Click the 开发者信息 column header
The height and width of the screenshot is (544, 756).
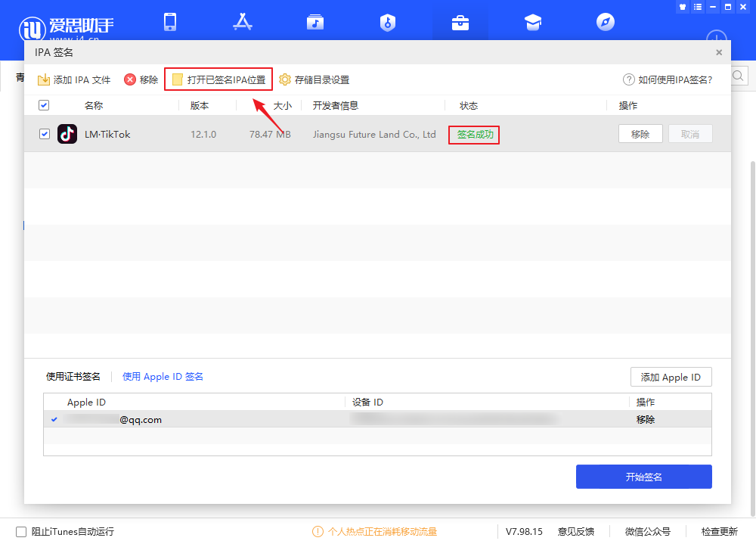(x=335, y=105)
